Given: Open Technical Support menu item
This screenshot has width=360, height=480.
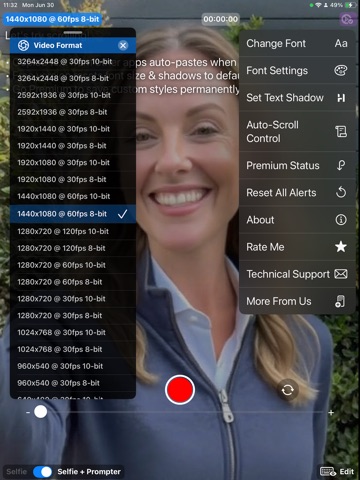Looking at the screenshot, I should (297, 274).
